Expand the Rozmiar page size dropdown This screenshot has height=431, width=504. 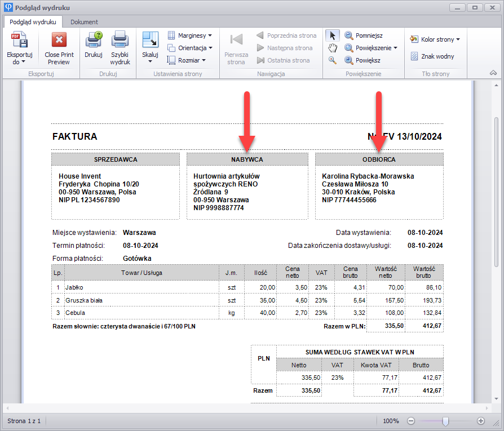click(187, 60)
